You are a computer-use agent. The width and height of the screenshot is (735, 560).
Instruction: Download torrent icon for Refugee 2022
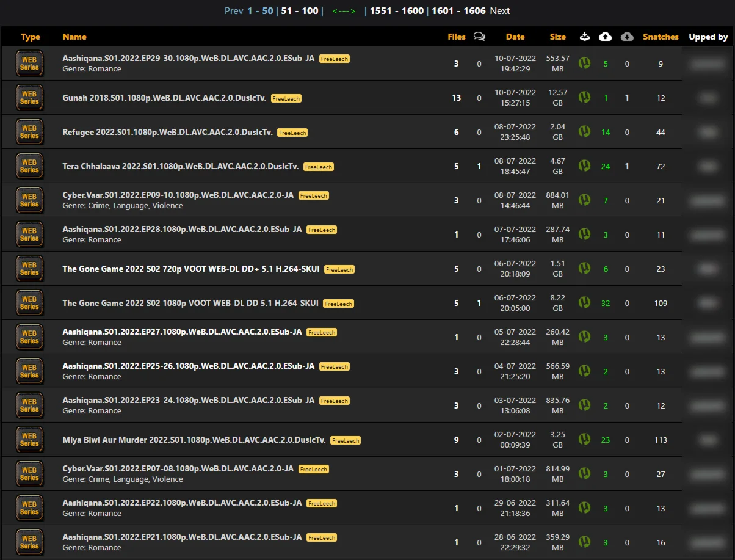585,131
